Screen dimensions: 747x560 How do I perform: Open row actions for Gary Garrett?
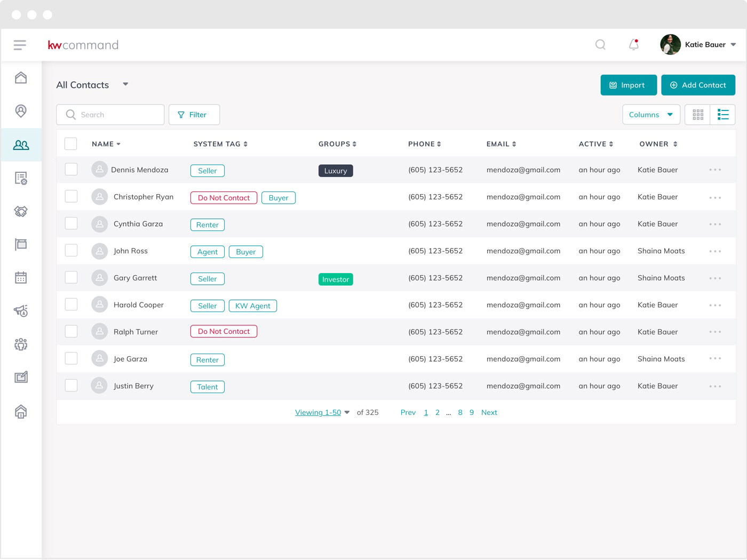tap(715, 278)
